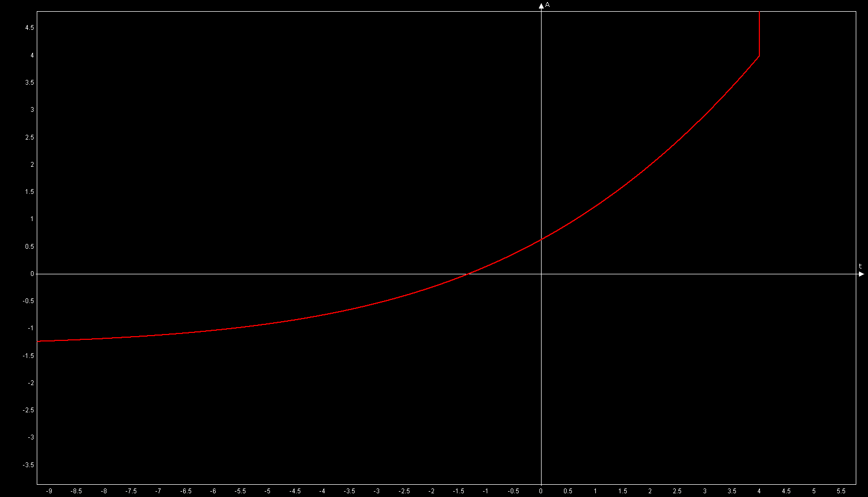The height and width of the screenshot is (497, 868).
Task: Click the -1 tick label on the vertical scale
Action: 31,329
